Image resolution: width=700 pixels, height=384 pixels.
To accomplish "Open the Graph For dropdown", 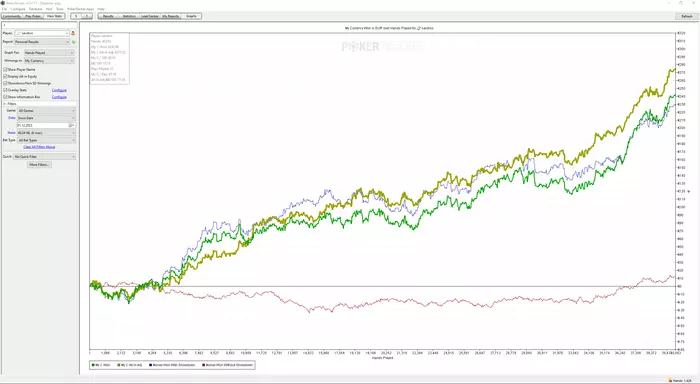I will [49, 53].
